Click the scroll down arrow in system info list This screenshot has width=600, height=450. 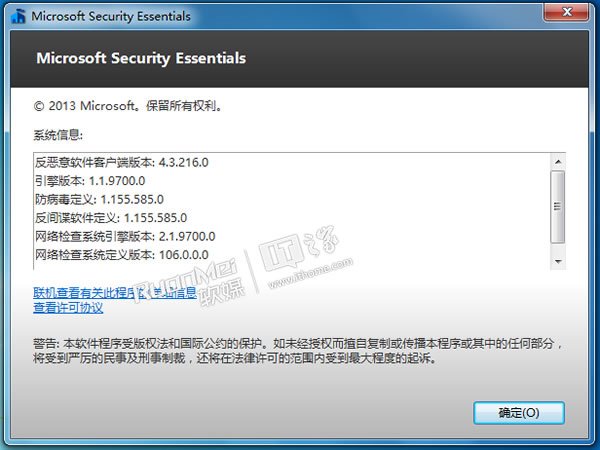558,262
